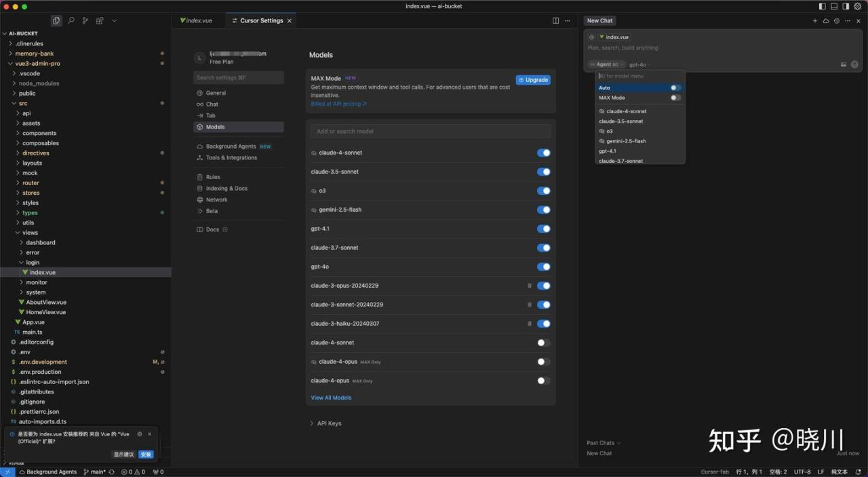Open editor more actions ellipsis

pyautogui.click(x=568, y=21)
